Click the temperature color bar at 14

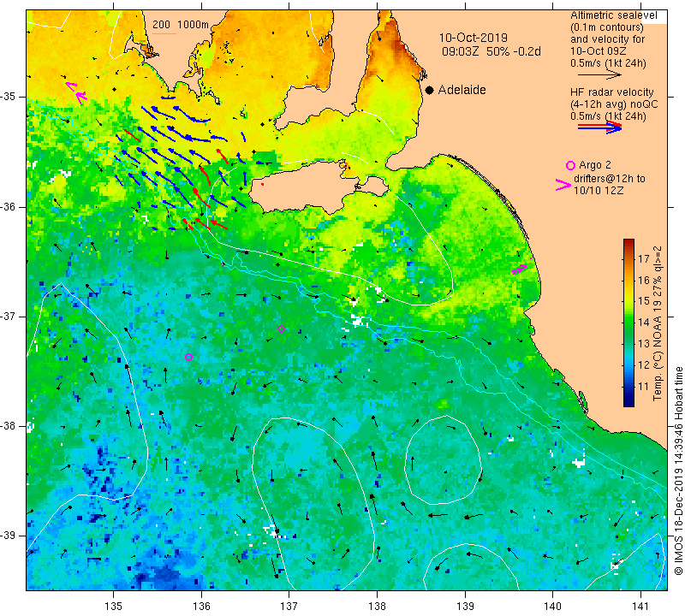click(x=628, y=323)
